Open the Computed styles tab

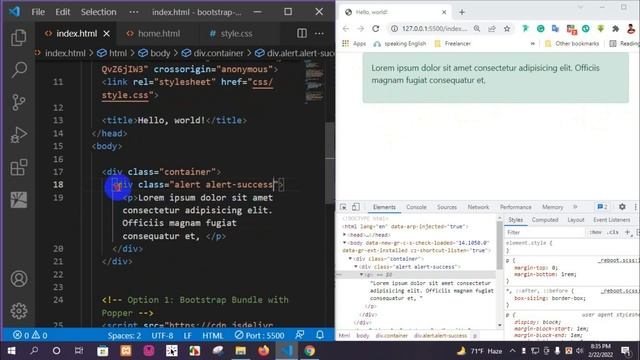coord(545,220)
